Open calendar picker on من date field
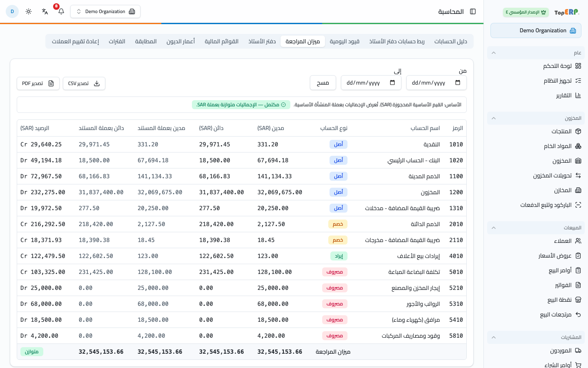The height and width of the screenshot is (368, 588). 458,83
